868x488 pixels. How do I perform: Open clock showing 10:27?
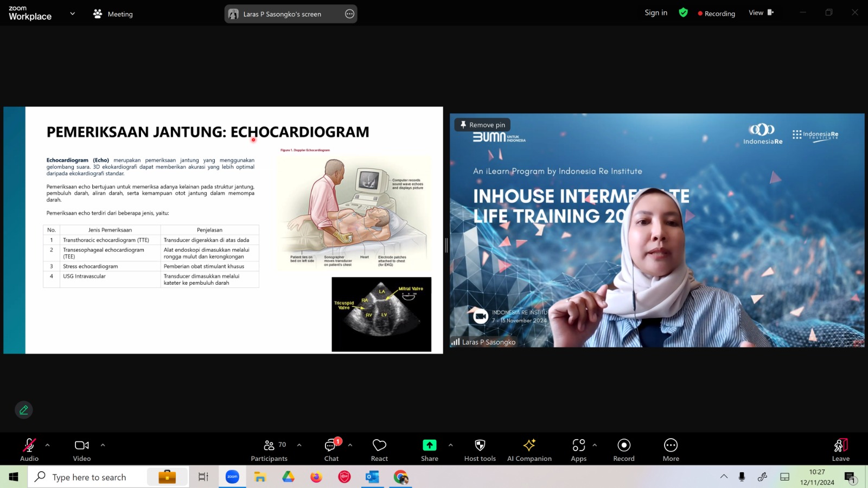817,477
